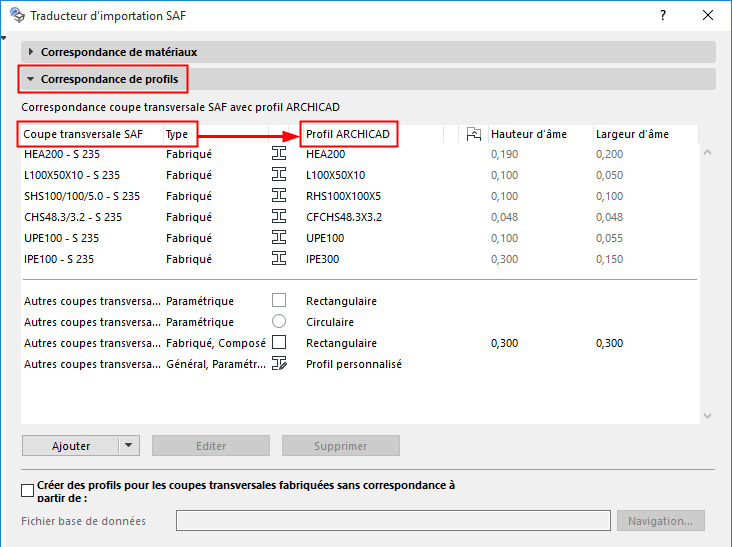Select the UPE100 - S 235 row
The width and height of the screenshot is (732, 547).
click(x=360, y=238)
